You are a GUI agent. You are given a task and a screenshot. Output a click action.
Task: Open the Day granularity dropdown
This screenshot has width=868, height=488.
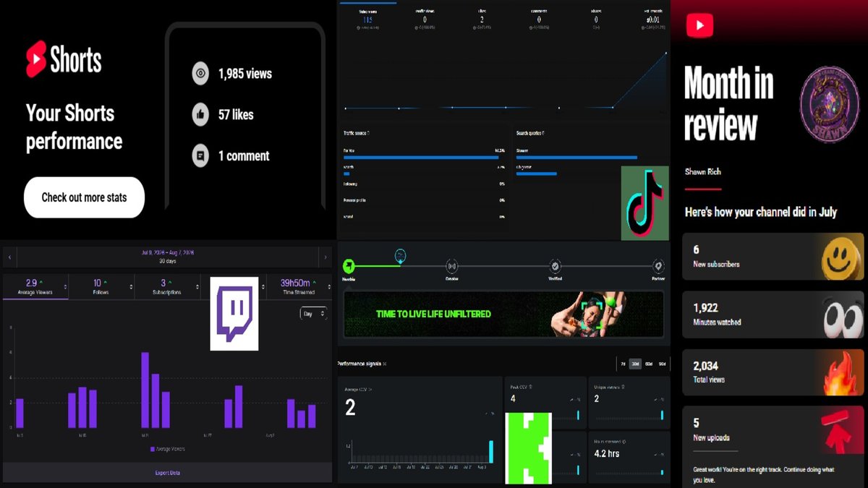click(x=313, y=313)
